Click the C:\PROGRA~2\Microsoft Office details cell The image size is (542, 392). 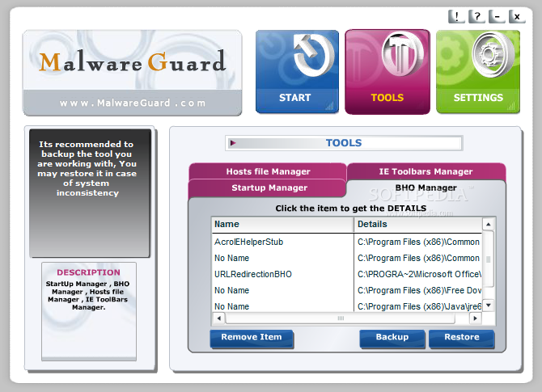coord(418,274)
